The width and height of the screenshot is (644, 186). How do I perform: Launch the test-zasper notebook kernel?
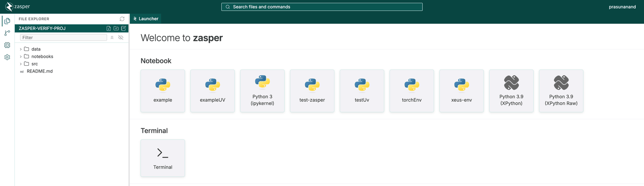(312, 91)
